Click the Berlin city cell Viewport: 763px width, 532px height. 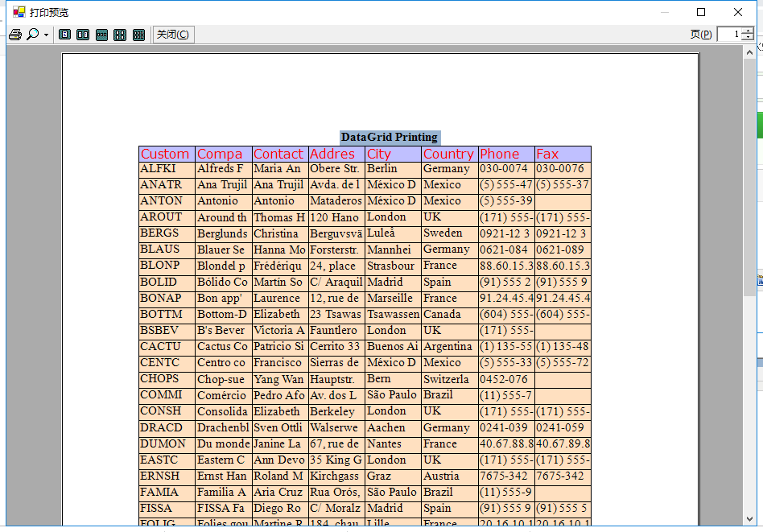click(393, 169)
